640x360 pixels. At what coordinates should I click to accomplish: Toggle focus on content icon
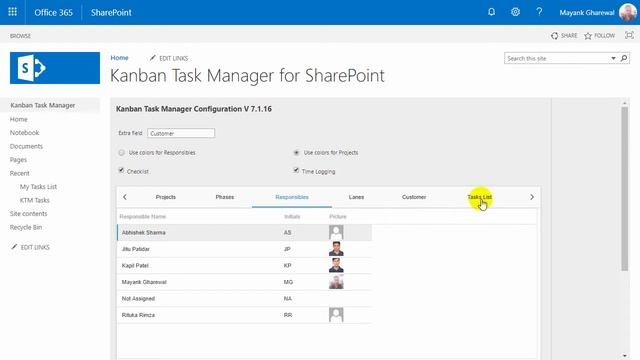(x=629, y=36)
